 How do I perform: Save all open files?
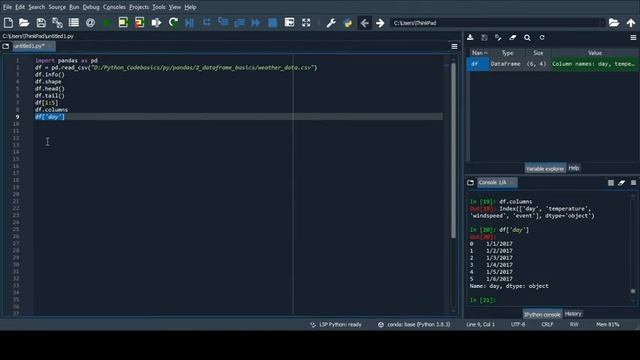57,23
